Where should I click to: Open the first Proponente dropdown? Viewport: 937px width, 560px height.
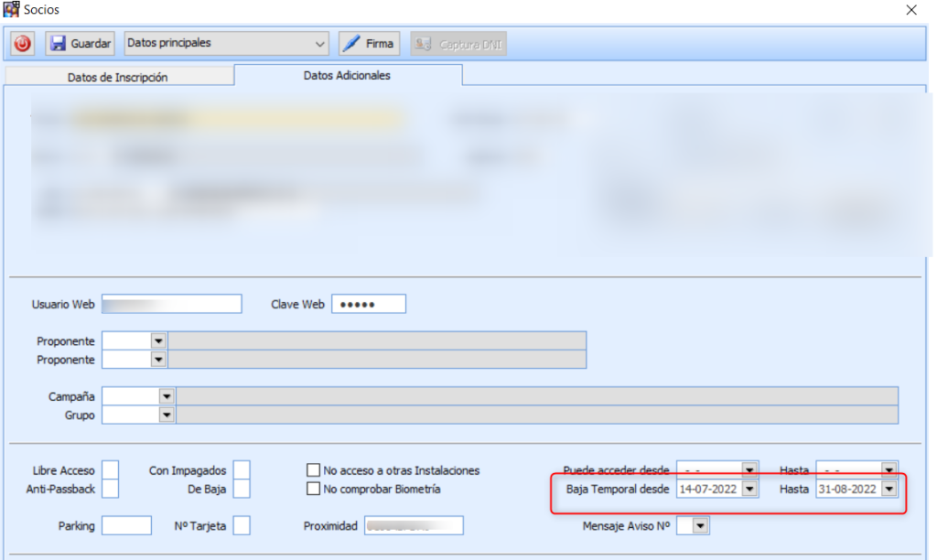(158, 340)
